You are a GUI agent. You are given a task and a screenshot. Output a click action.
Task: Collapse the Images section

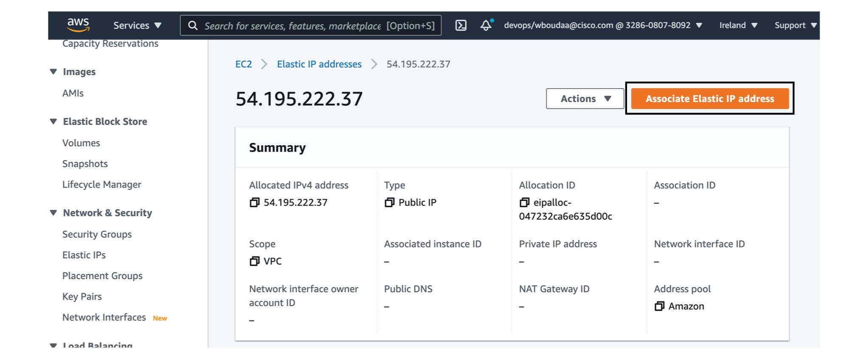click(x=53, y=72)
